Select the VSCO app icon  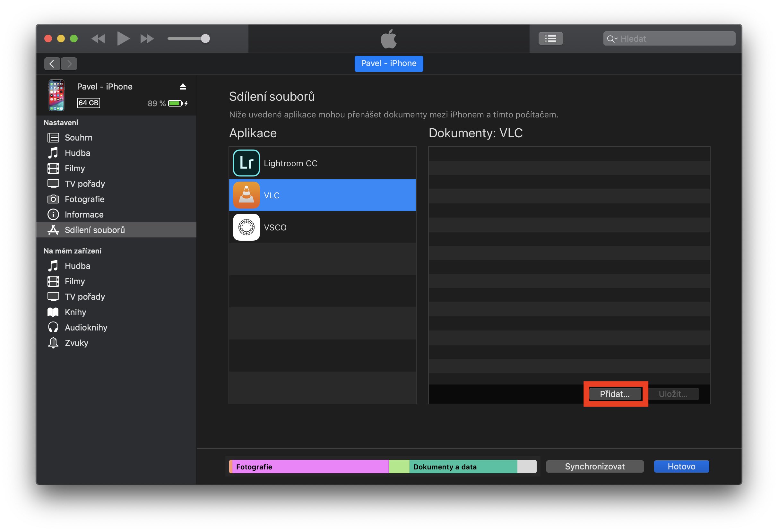[x=246, y=227]
